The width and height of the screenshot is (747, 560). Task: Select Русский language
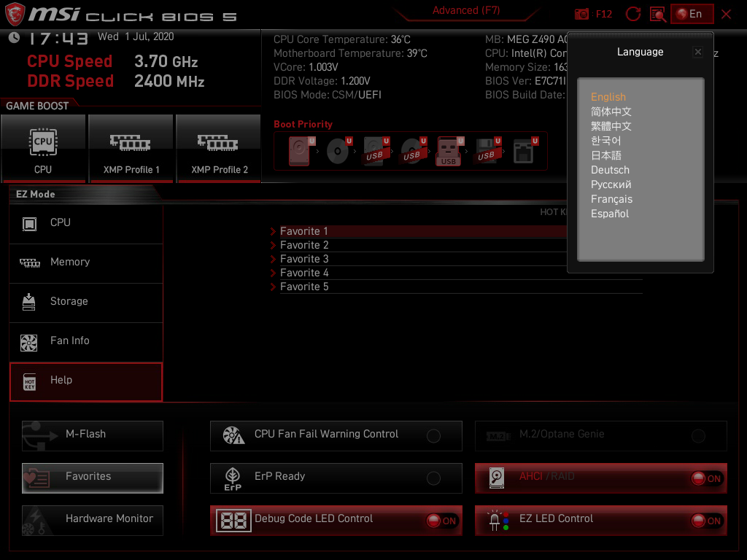pyautogui.click(x=611, y=184)
